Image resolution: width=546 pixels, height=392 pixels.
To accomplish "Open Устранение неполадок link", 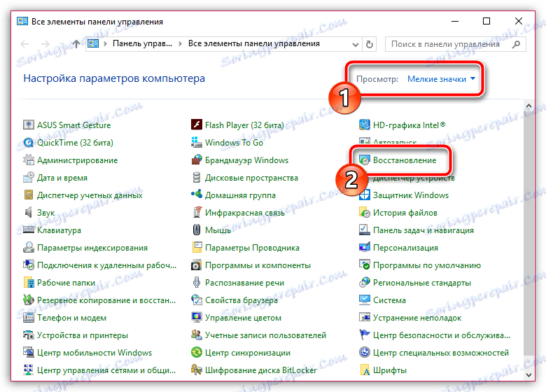I will click(x=417, y=318).
